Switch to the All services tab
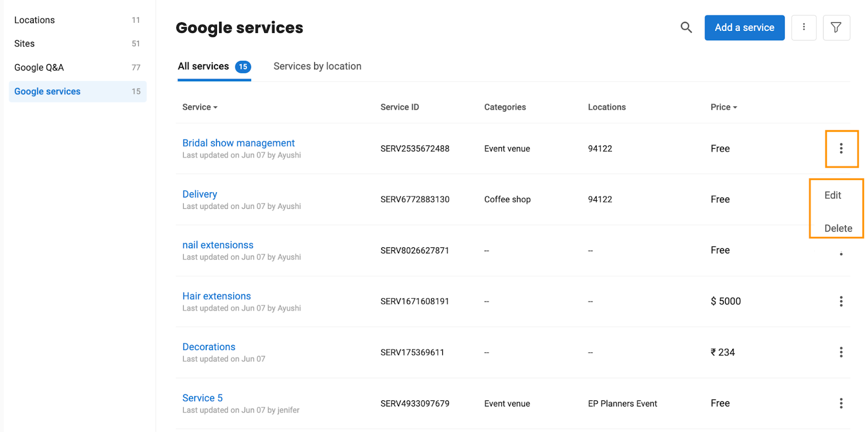This screenshot has height=432, width=868. (x=214, y=66)
